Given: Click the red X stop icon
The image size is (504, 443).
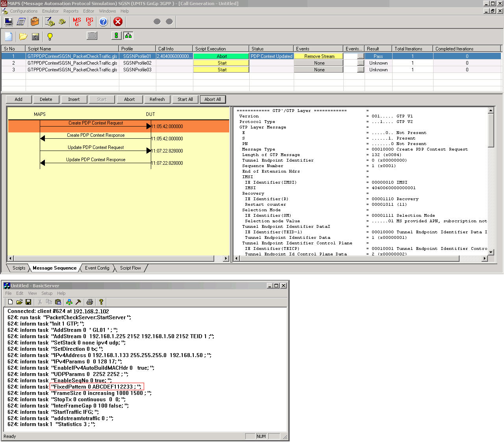Looking at the screenshot, I should point(118,22).
